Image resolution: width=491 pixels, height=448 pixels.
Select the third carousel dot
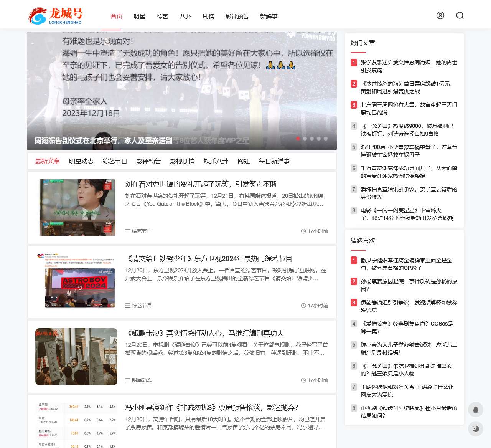(312, 139)
